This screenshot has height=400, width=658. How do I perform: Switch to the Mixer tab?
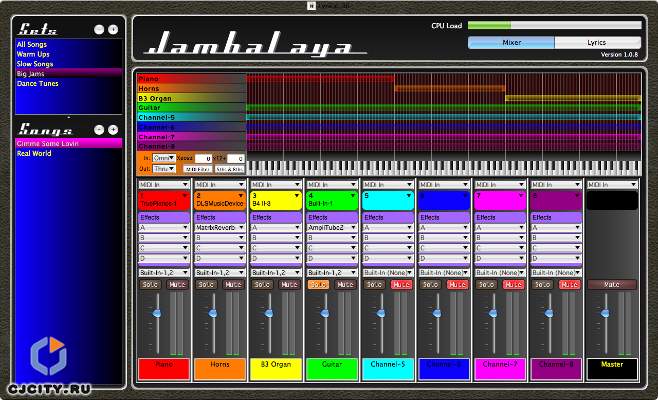[512, 43]
